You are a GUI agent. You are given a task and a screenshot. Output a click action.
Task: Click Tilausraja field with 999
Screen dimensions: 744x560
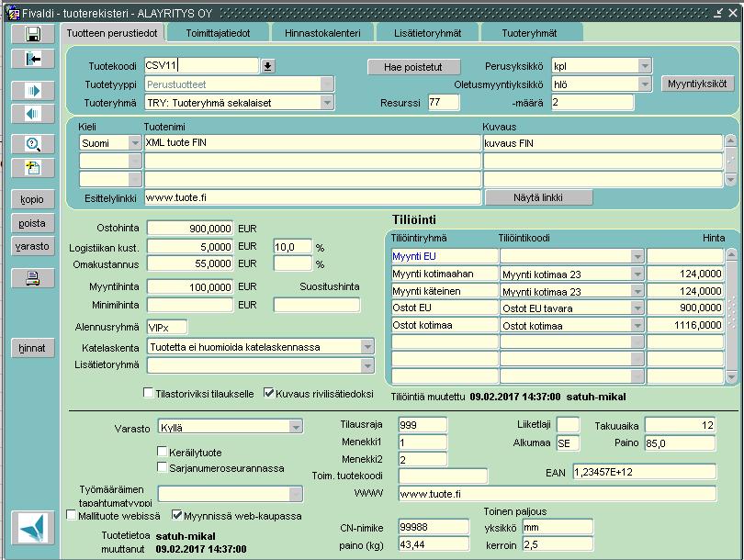click(423, 425)
